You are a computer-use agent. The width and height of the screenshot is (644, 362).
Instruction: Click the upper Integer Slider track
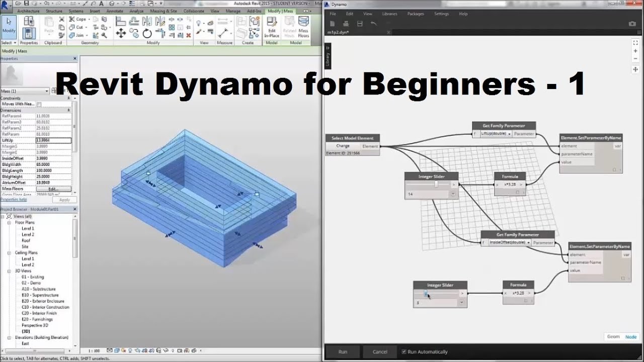430,185
